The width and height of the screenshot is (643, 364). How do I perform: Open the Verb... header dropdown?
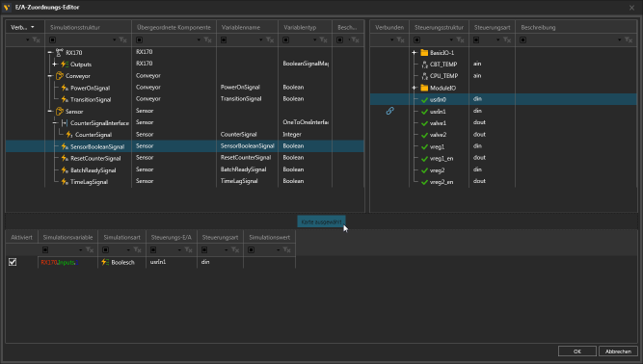(x=32, y=27)
